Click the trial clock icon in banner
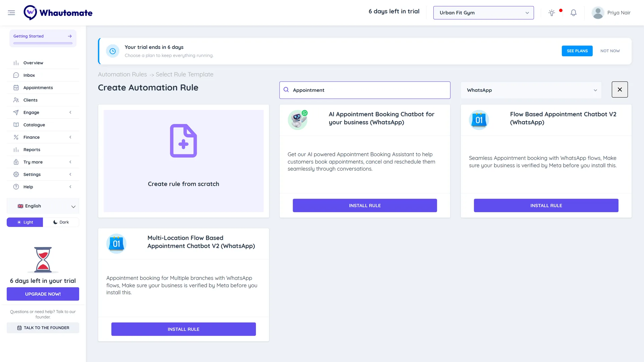Viewport: 644px width, 362px height. [113, 51]
